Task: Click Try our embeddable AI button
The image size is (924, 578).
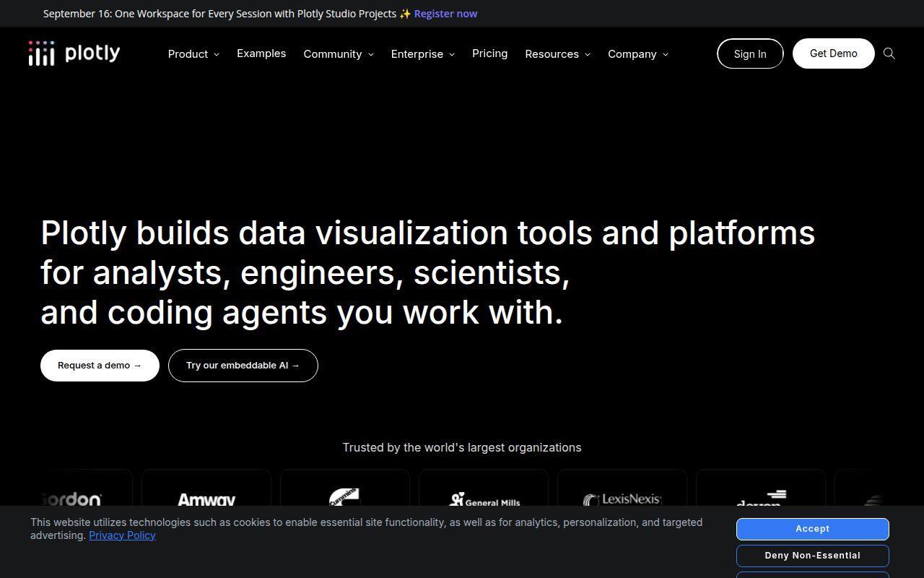Action: point(243,366)
